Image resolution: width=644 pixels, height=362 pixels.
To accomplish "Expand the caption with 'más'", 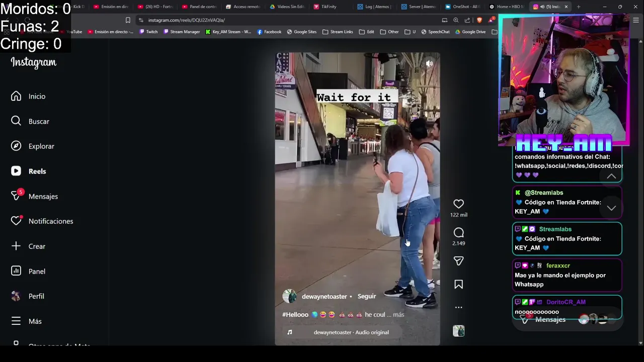I will point(398,315).
